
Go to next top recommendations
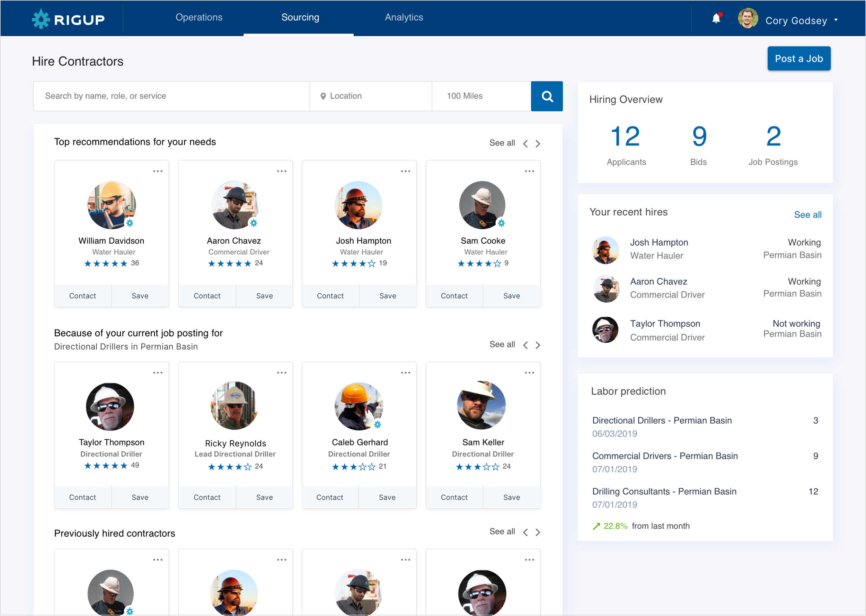[538, 144]
